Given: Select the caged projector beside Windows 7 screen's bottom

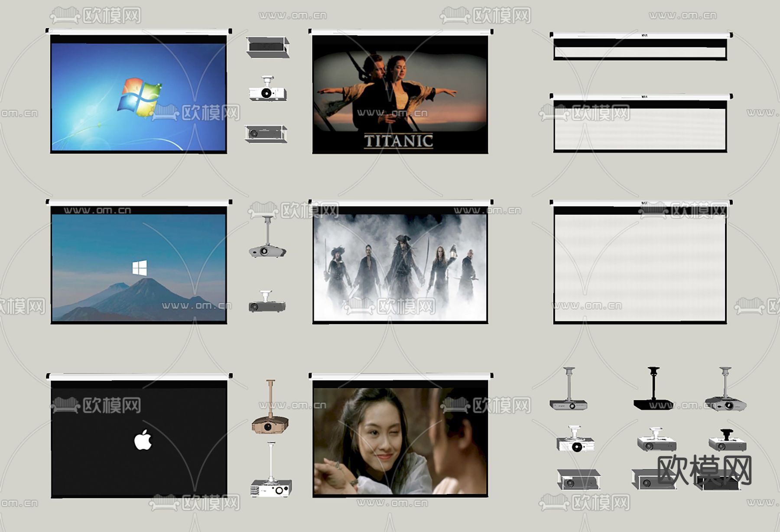Looking at the screenshot, I should click(266, 134).
